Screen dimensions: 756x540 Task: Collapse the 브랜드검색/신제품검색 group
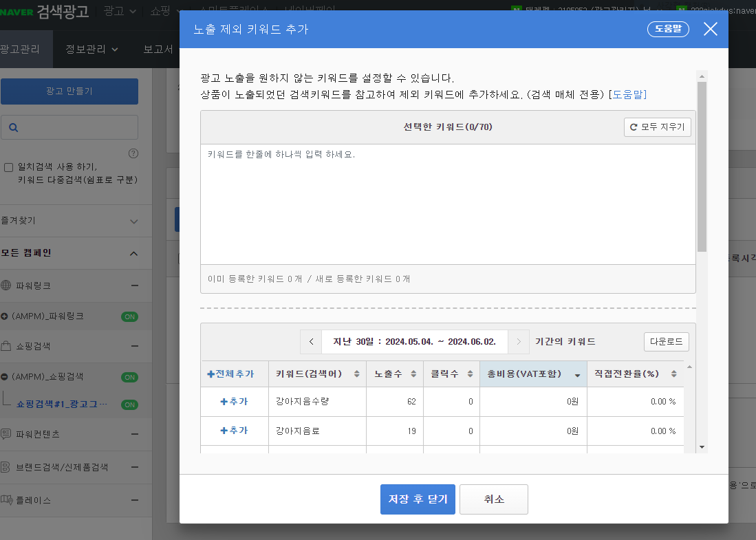tap(135, 466)
